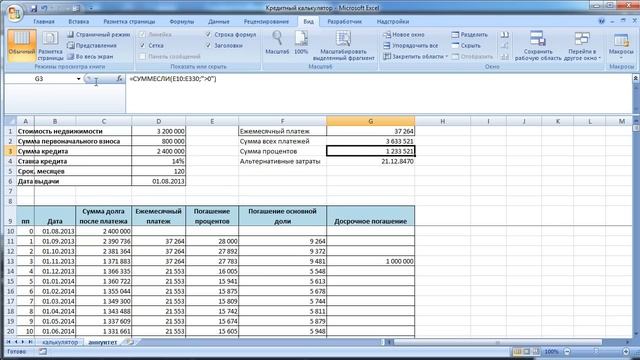
Task: Switch to Во весь экран full screen
Action: tap(90, 57)
